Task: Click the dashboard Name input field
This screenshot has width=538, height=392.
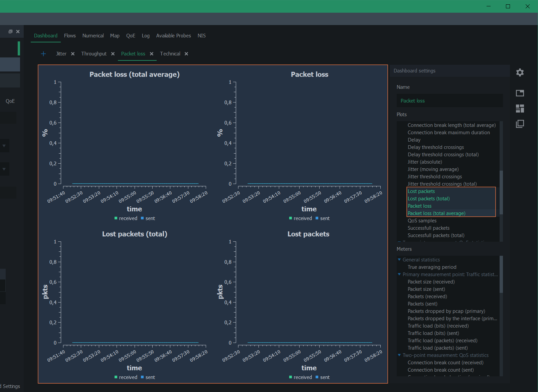Action: [450, 101]
